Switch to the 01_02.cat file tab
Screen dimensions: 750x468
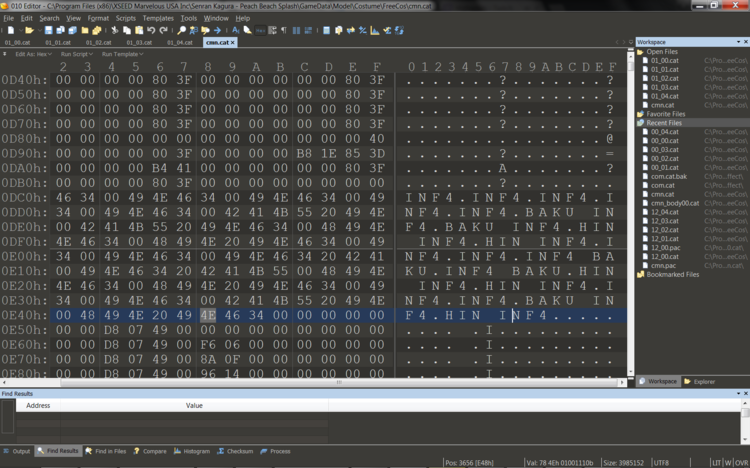point(99,43)
